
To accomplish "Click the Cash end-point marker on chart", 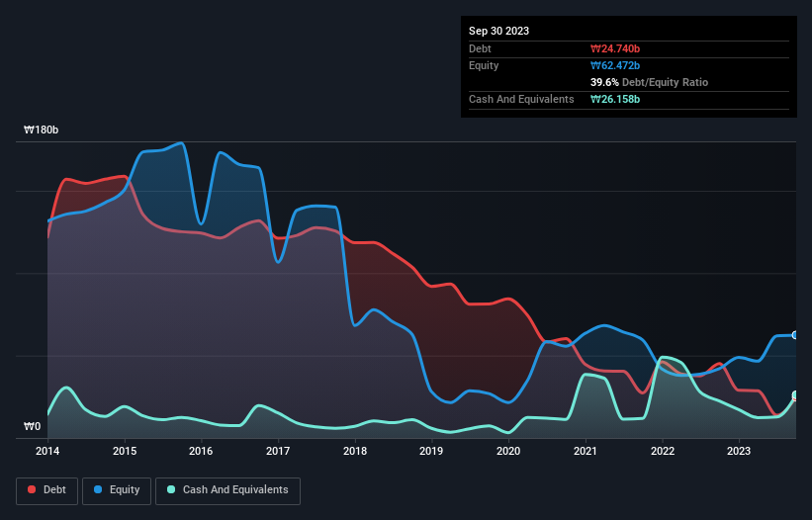I will 795,395.
